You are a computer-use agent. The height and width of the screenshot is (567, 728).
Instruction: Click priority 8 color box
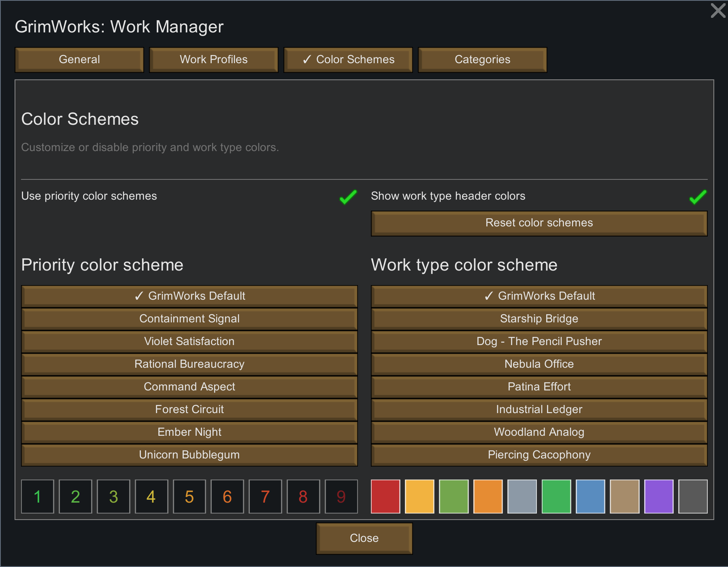pos(303,497)
